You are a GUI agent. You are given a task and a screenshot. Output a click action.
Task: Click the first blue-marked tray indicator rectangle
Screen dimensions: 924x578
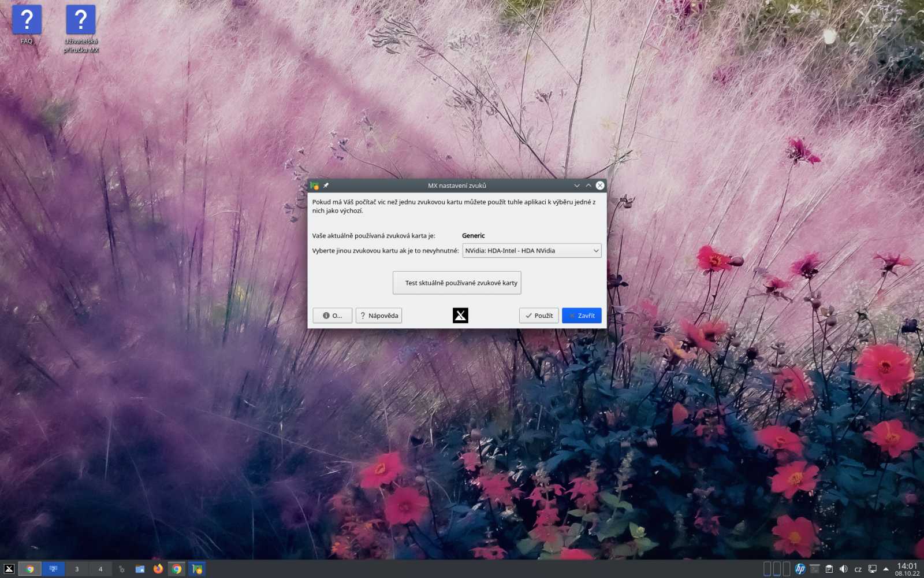coord(767,569)
